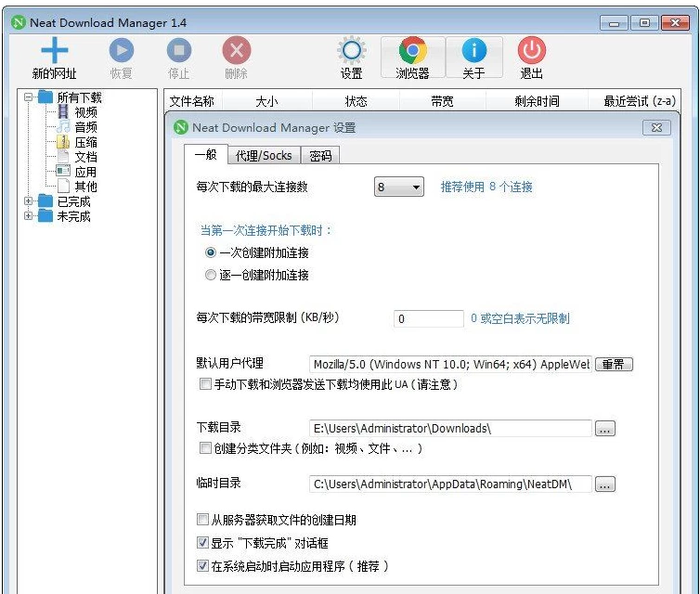Click the 新的网址 plus icon
This screenshot has height=594, width=700.
coord(55,51)
